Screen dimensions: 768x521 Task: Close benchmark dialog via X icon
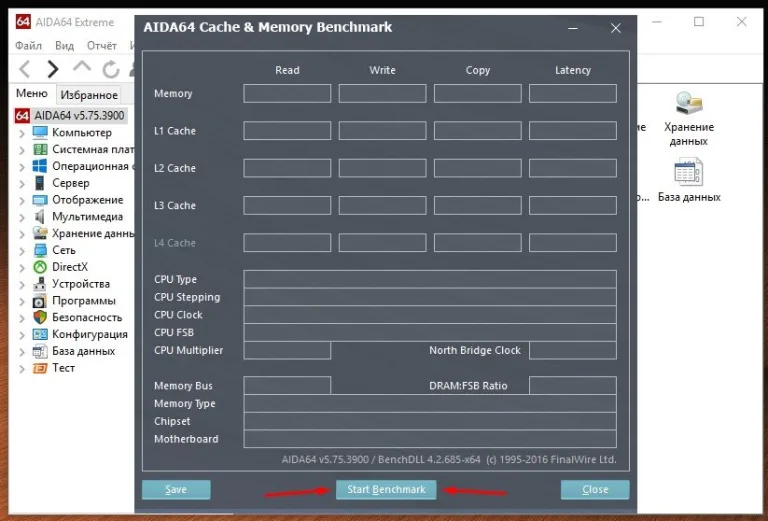click(616, 28)
